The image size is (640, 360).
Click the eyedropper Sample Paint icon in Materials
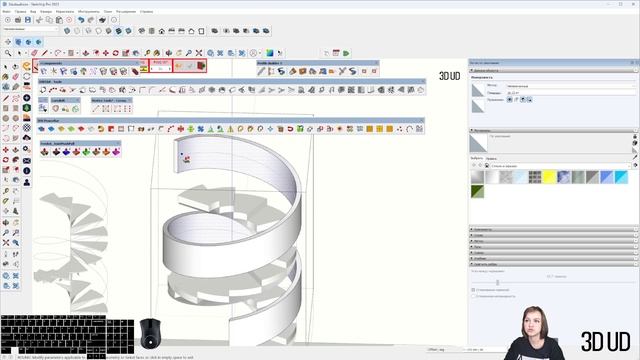[x=635, y=158]
